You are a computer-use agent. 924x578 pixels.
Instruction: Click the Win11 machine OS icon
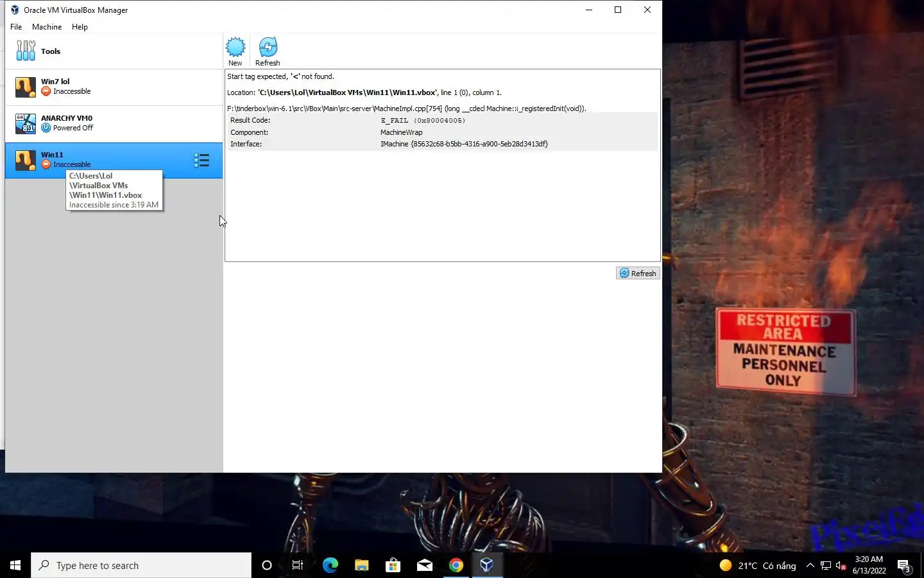click(x=26, y=161)
